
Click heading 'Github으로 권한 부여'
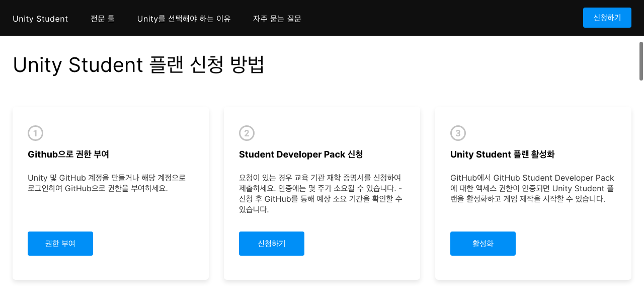pyautogui.click(x=68, y=155)
